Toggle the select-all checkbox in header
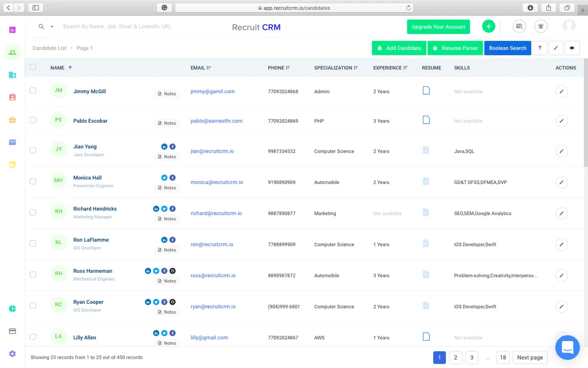Screen dimensions: 588x368 point(33,67)
